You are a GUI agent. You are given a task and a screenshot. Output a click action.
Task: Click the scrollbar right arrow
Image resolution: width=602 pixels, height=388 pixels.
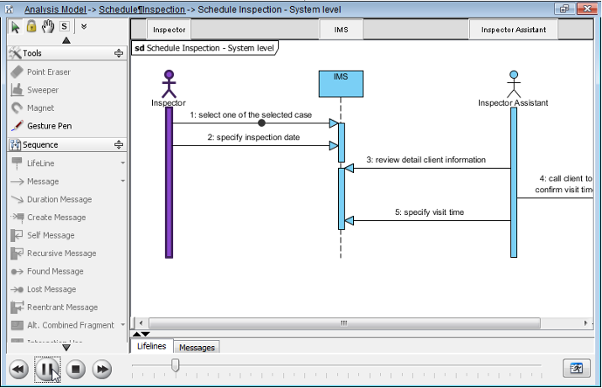tap(585, 323)
